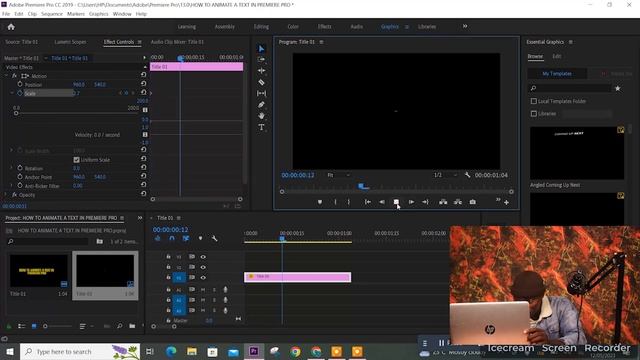
Task: Open playback resolution 1/2 dropdown
Action: click(x=445, y=175)
